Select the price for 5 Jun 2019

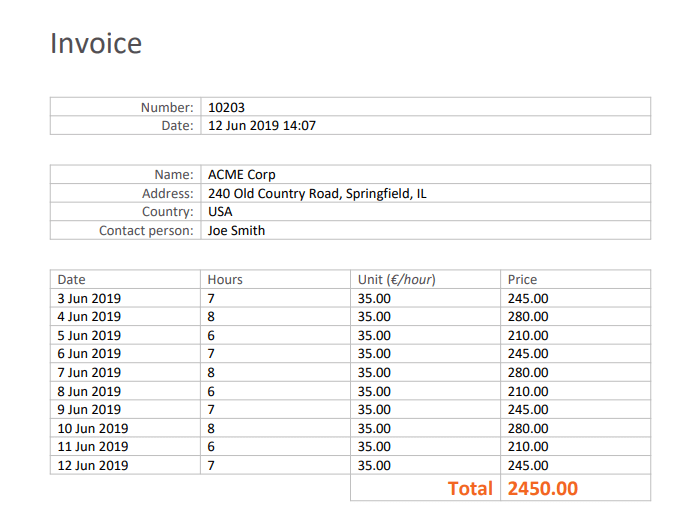[x=528, y=335]
